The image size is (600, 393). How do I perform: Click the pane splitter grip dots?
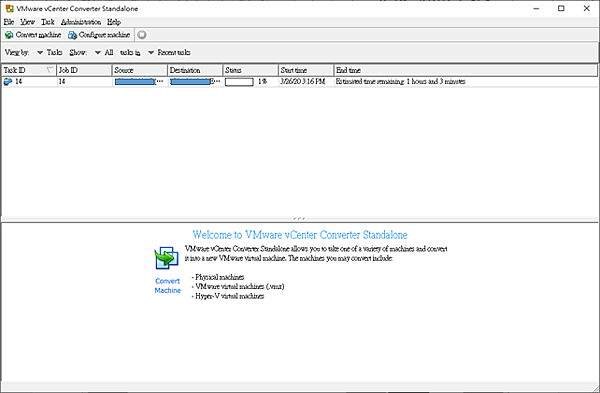pyautogui.click(x=299, y=219)
